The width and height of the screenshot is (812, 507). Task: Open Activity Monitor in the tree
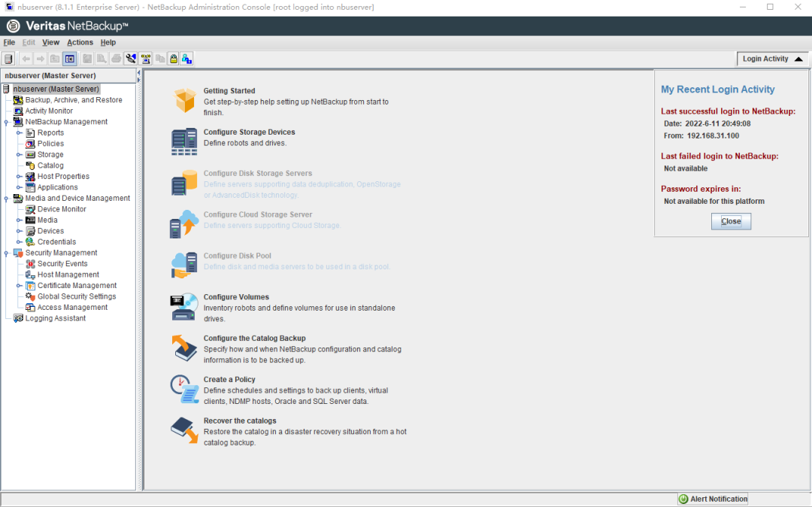(49, 111)
